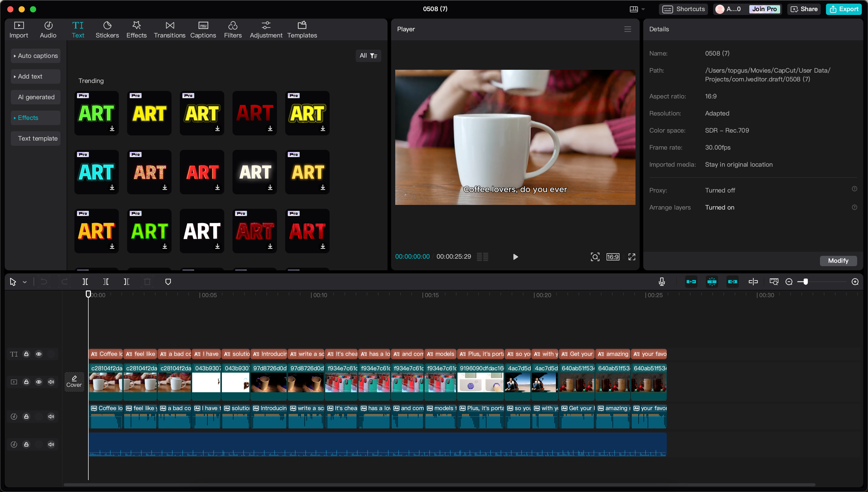This screenshot has width=868, height=492.
Task: Lock the video track with the padlock toggle
Action: pos(26,382)
